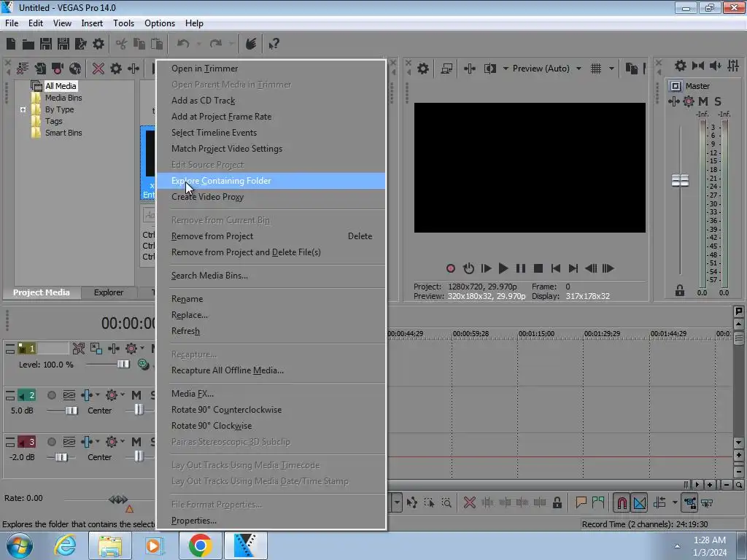
Task: Click the Zoom Edit Tool magnifier icon
Action: tap(446, 502)
